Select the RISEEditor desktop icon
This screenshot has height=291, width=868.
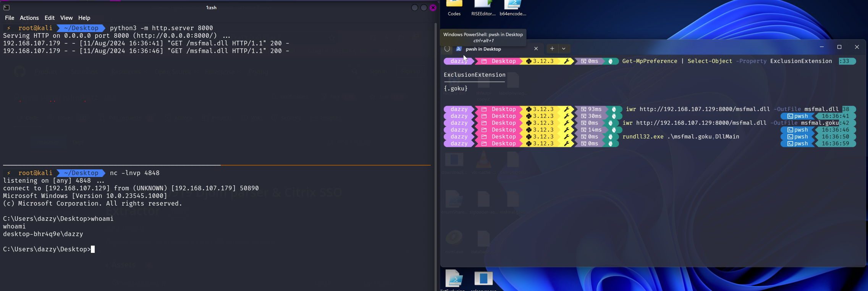point(483,8)
